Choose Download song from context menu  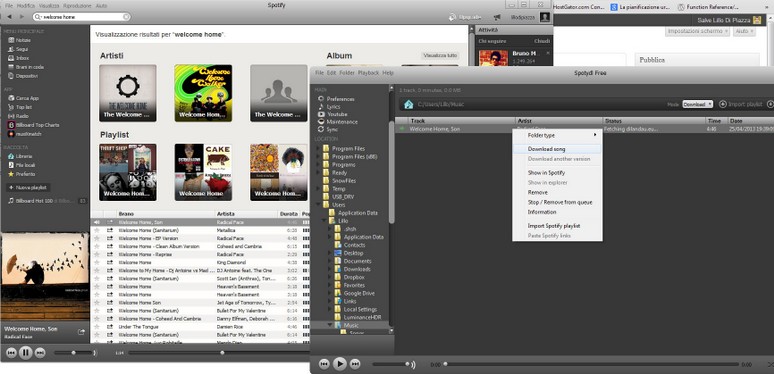pyautogui.click(x=557, y=149)
